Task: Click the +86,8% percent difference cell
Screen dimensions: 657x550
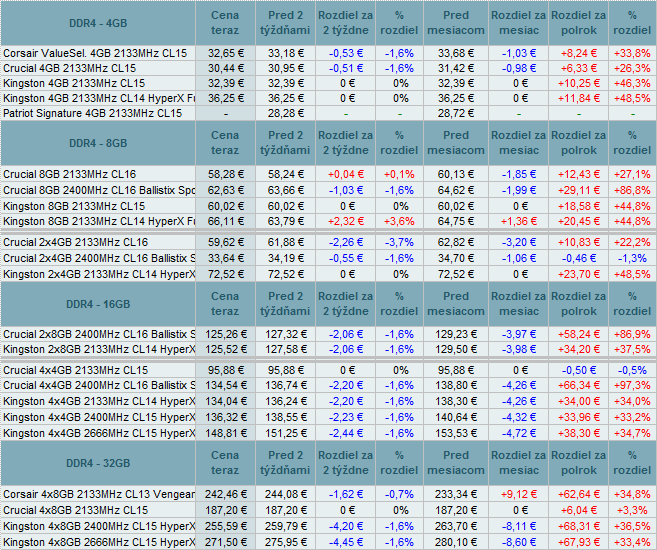Action: point(632,190)
